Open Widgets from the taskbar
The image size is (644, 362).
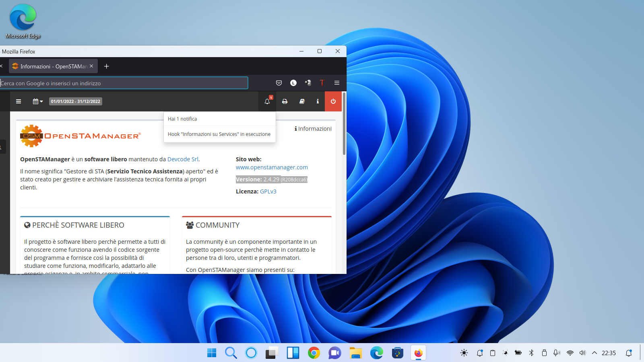pyautogui.click(x=293, y=353)
